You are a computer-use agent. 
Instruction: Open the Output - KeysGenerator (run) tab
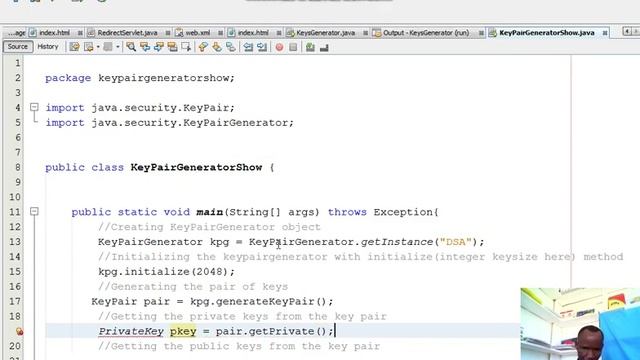(426, 33)
